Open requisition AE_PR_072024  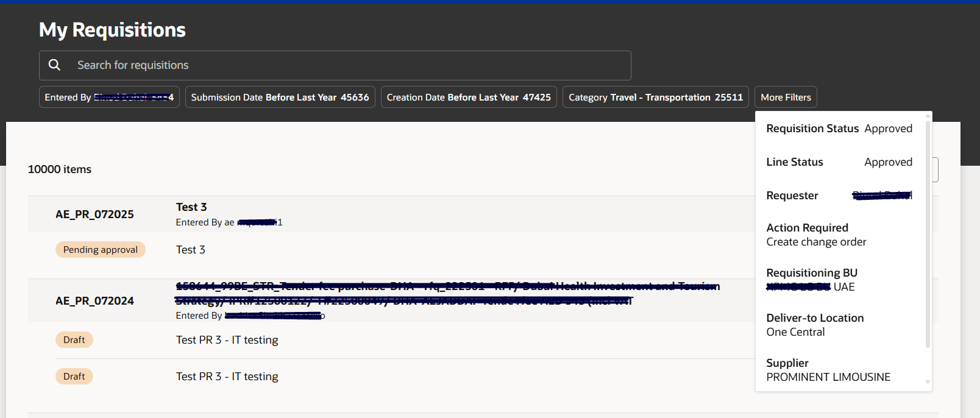[x=94, y=301]
